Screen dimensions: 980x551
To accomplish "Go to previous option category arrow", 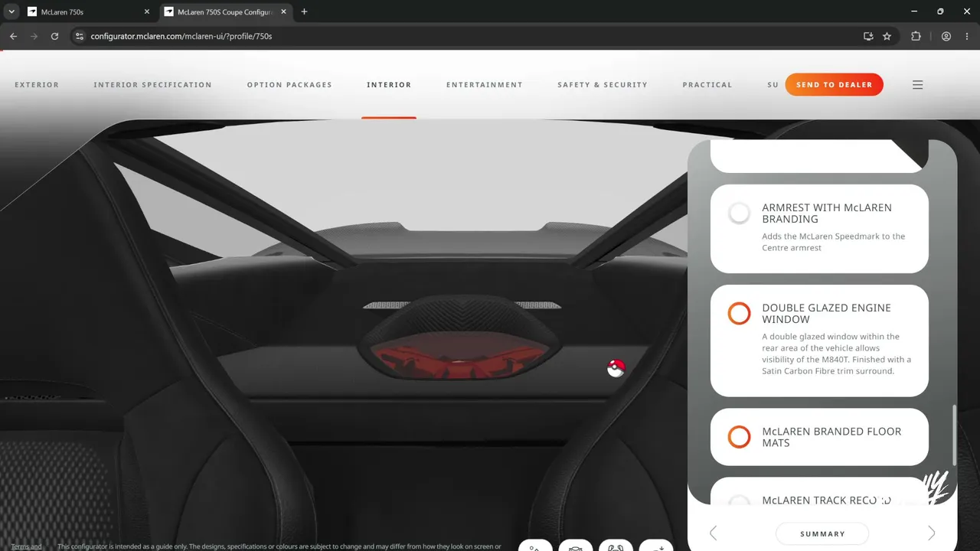I will point(713,533).
